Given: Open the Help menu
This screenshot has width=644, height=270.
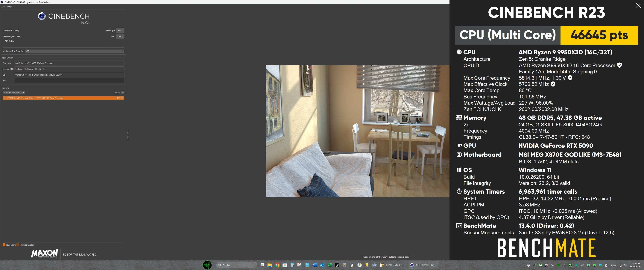Looking at the screenshot, I should 9,6.
